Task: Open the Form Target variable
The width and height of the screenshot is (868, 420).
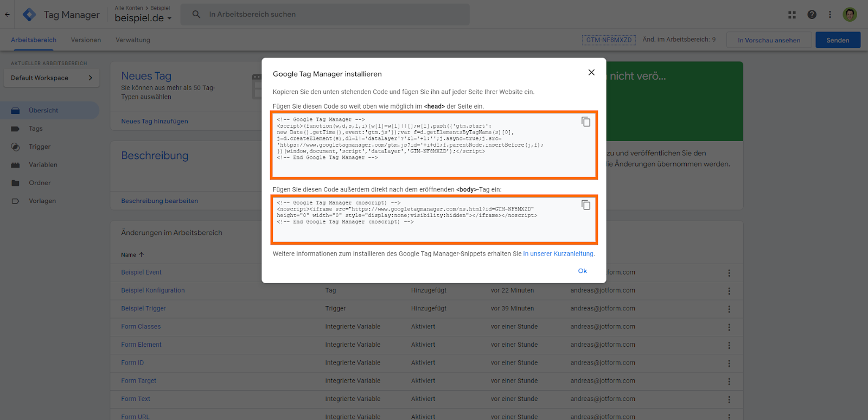Action: point(138,381)
